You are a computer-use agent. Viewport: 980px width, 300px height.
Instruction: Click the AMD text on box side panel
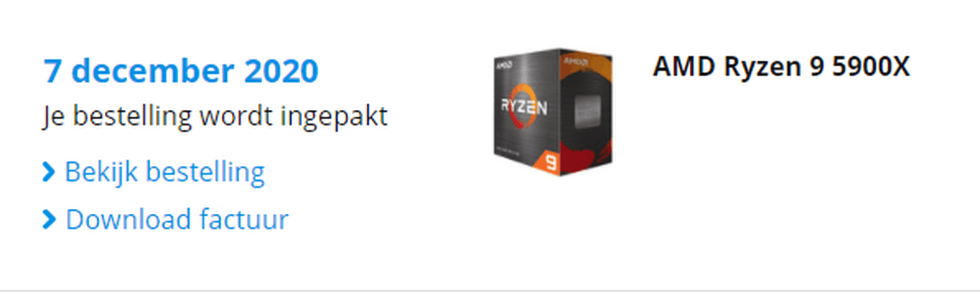(x=576, y=62)
